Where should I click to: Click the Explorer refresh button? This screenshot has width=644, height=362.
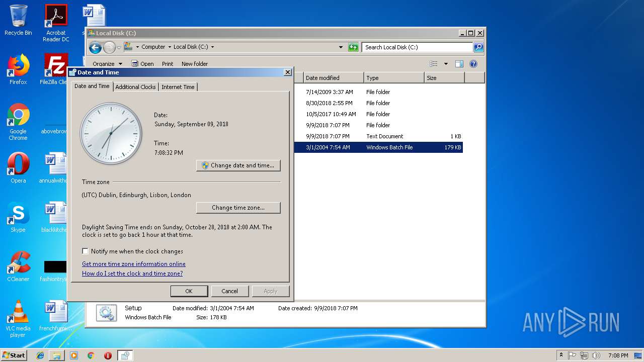pyautogui.click(x=353, y=47)
